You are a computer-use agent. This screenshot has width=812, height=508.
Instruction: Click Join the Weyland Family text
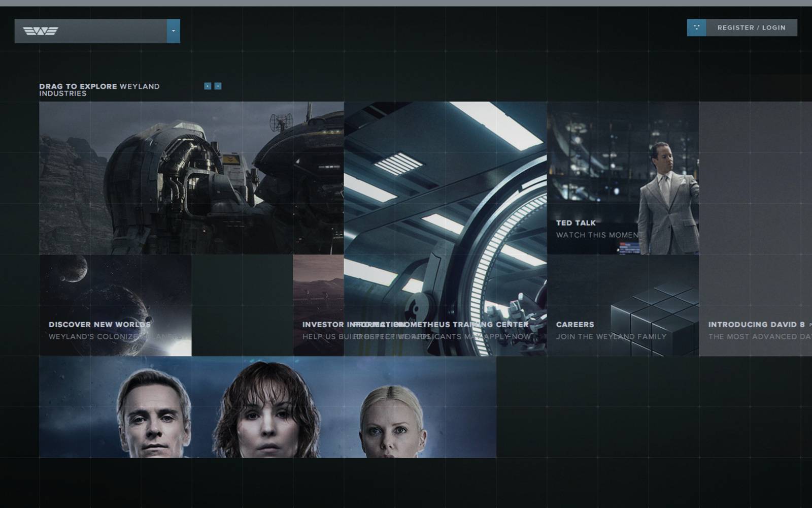pyautogui.click(x=611, y=337)
